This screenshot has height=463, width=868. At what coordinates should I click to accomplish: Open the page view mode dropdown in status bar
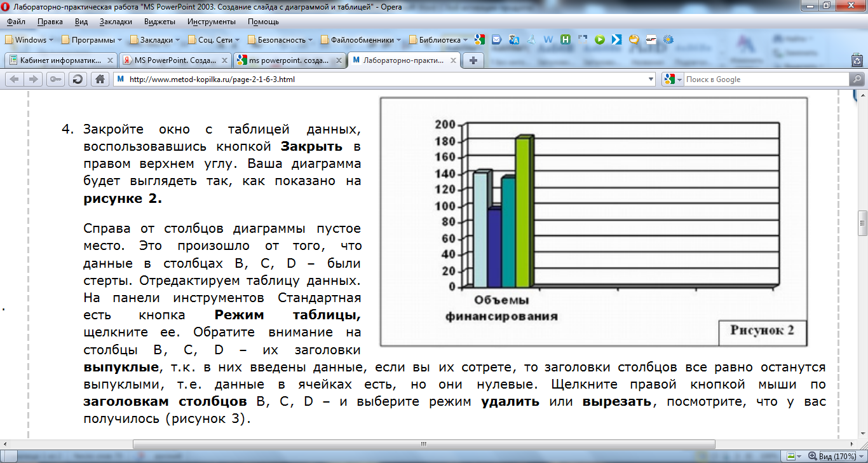point(793,456)
